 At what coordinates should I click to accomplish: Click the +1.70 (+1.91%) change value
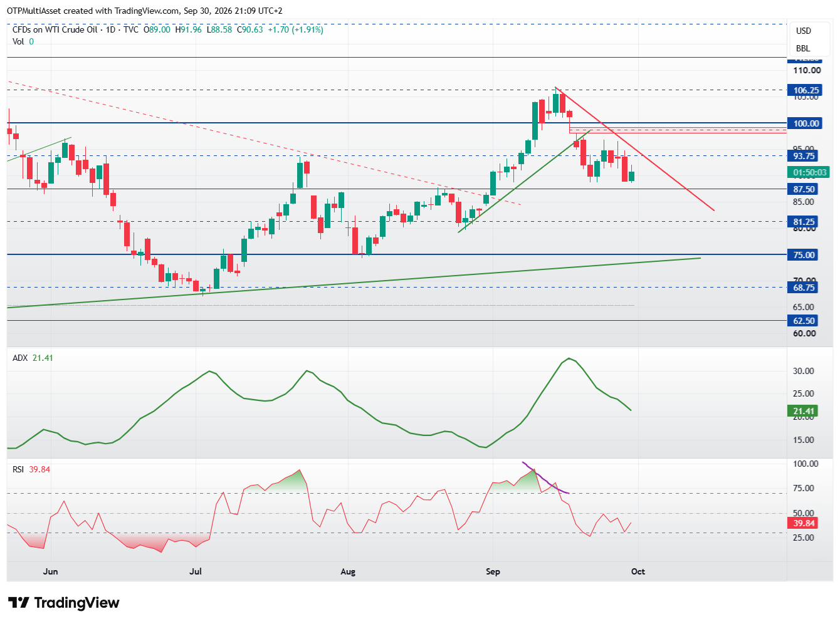pyautogui.click(x=295, y=29)
